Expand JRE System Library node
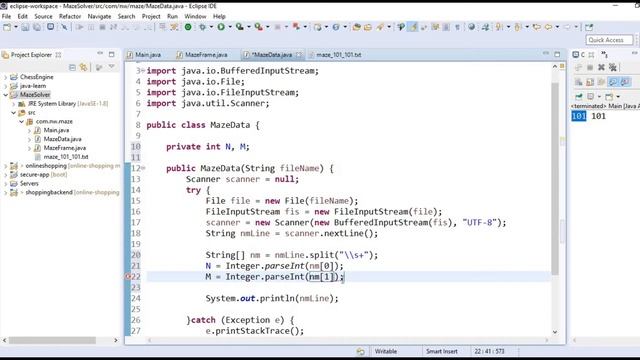640x360 pixels. tap(13, 104)
